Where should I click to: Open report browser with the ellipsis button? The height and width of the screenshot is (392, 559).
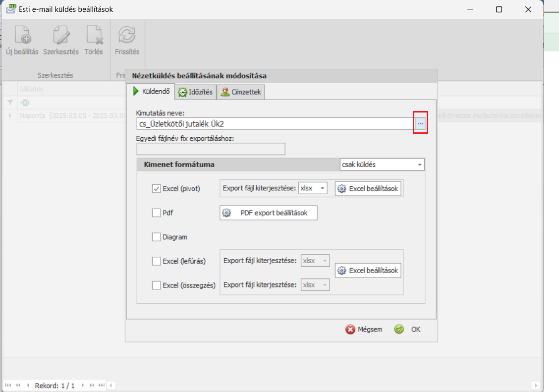(420, 123)
